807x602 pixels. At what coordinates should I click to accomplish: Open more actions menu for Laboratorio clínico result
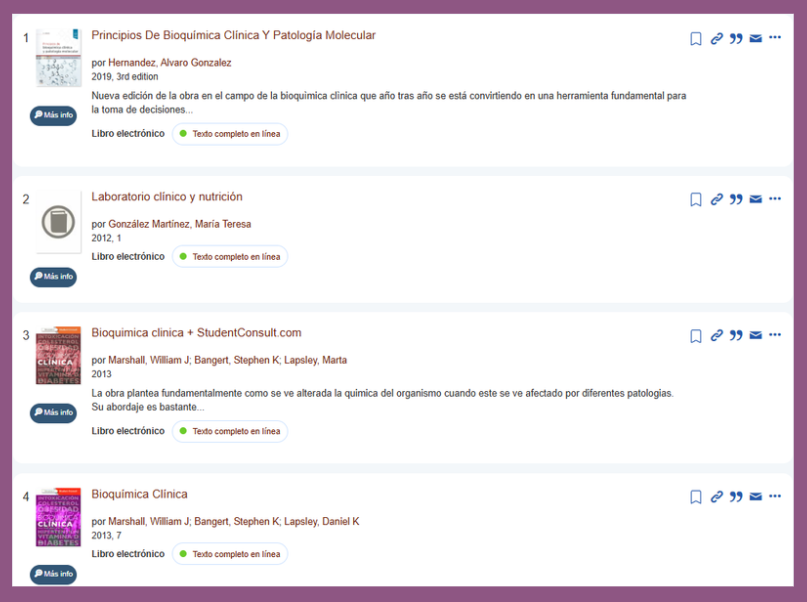pos(775,199)
